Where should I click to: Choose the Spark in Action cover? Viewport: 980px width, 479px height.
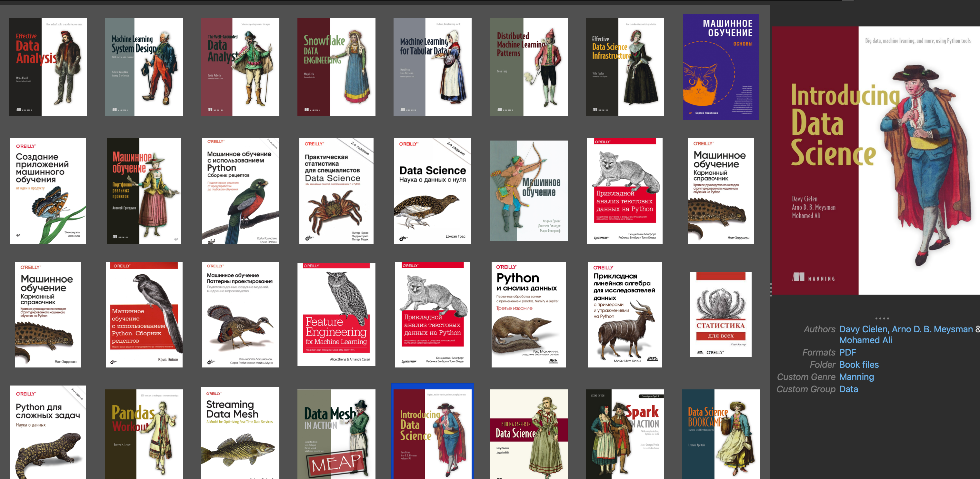click(625, 434)
